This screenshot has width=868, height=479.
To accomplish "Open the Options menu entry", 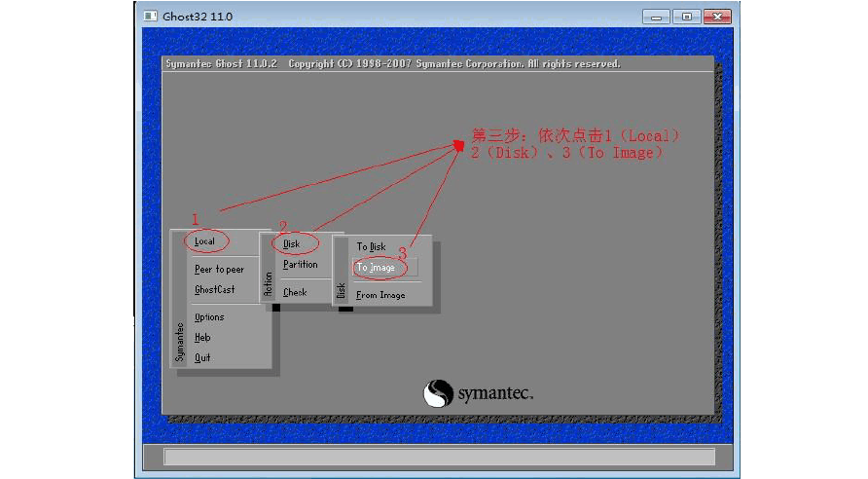I will click(209, 317).
